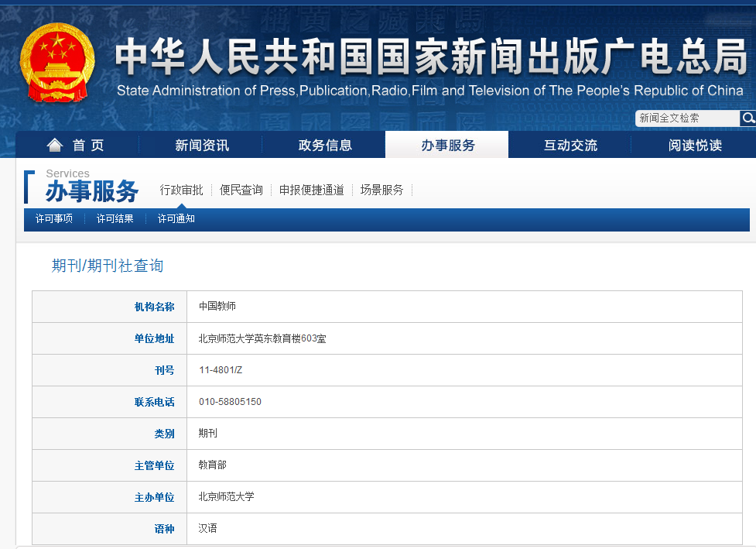Click the 11-4801/Z value

(221, 370)
